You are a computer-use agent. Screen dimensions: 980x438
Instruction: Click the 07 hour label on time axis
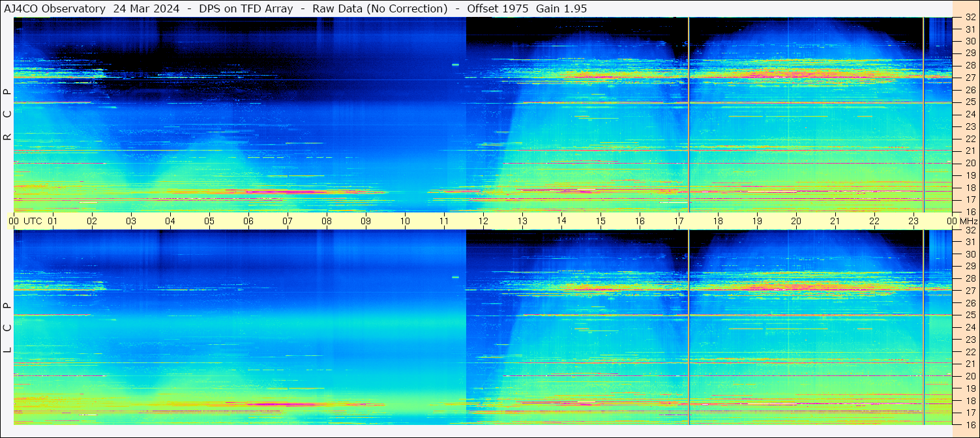point(288,221)
